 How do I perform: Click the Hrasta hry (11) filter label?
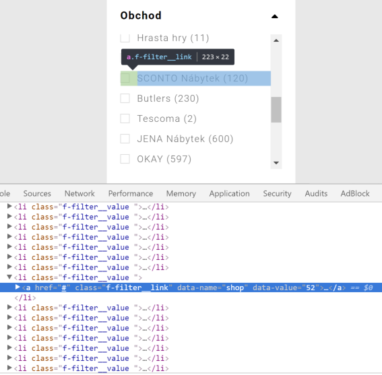(x=173, y=38)
